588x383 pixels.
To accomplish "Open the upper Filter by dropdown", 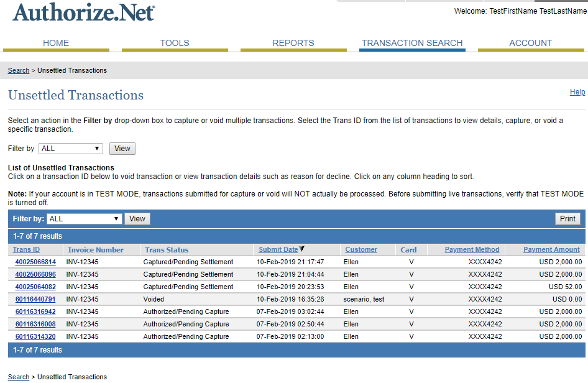I will pyautogui.click(x=71, y=149).
